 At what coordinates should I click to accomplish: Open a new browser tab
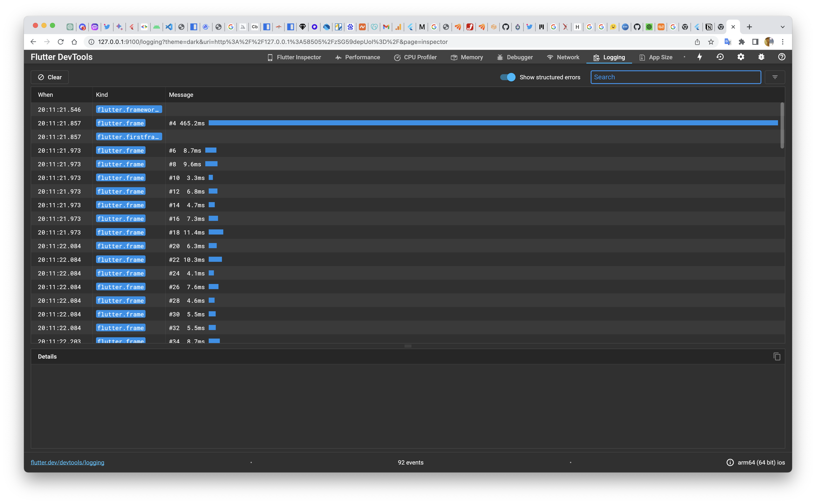click(x=749, y=27)
